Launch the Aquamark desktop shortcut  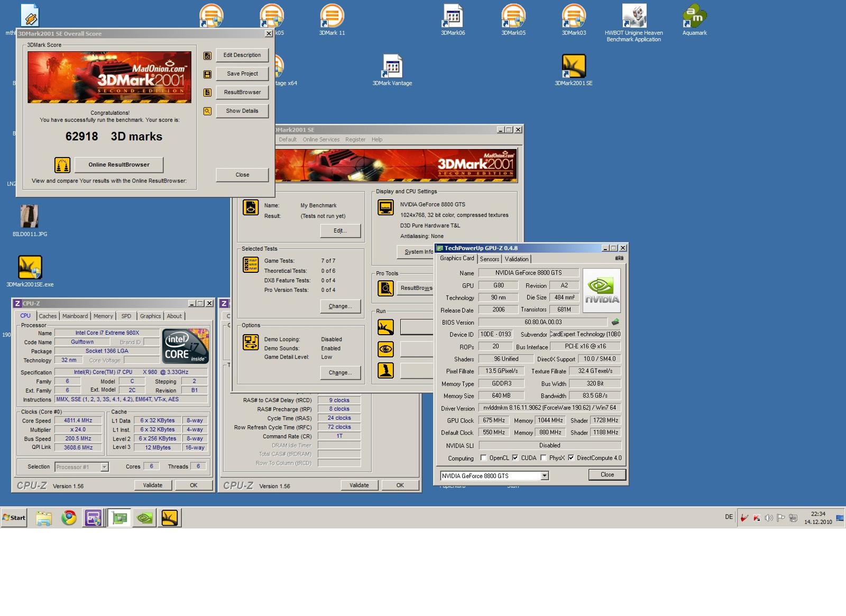point(694,20)
